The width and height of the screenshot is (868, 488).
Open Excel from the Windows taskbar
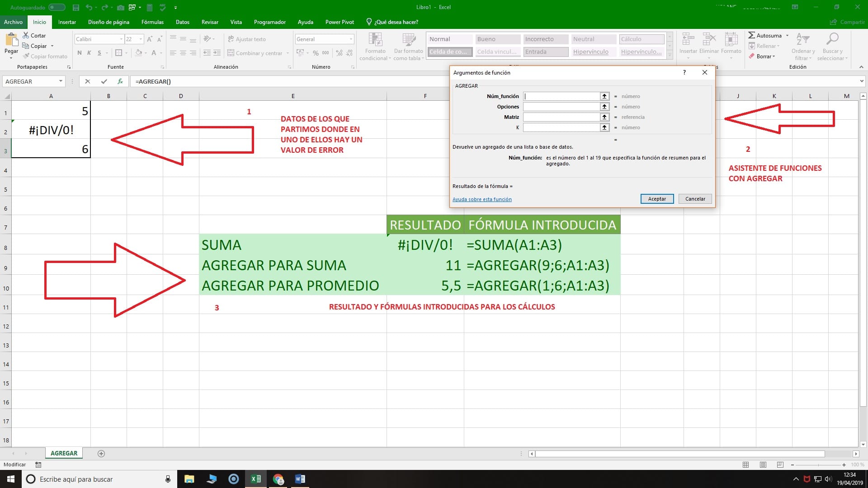tap(255, 479)
